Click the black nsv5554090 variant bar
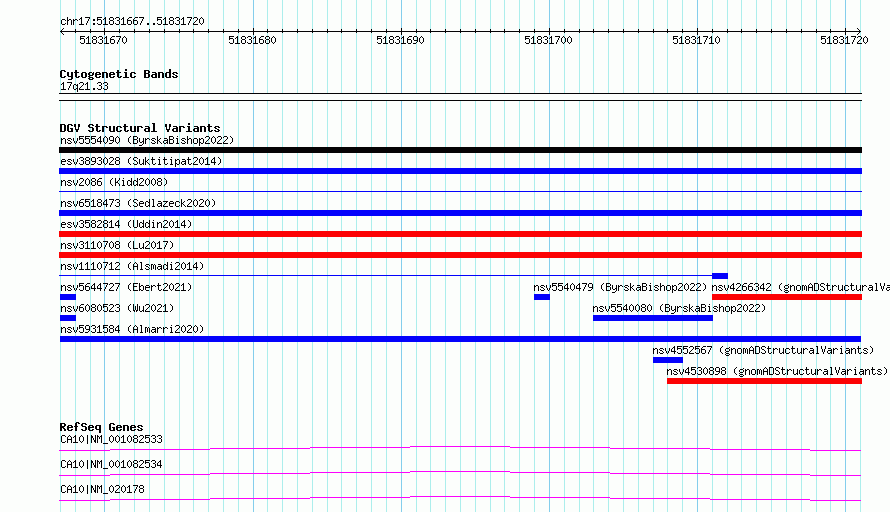Viewport: 890px width, 512px height. (460, 150)
